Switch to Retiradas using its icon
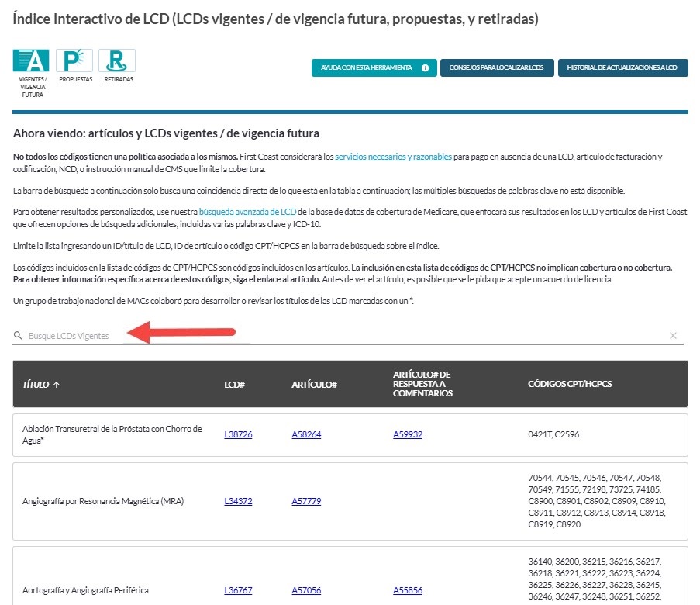The image size is (700, 605). tap(117, 59)
